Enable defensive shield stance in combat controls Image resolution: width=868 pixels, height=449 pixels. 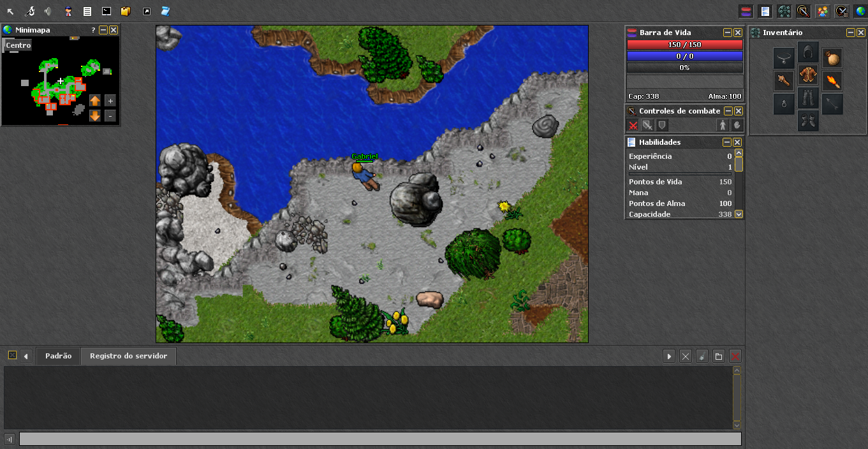tap(662, 126)
